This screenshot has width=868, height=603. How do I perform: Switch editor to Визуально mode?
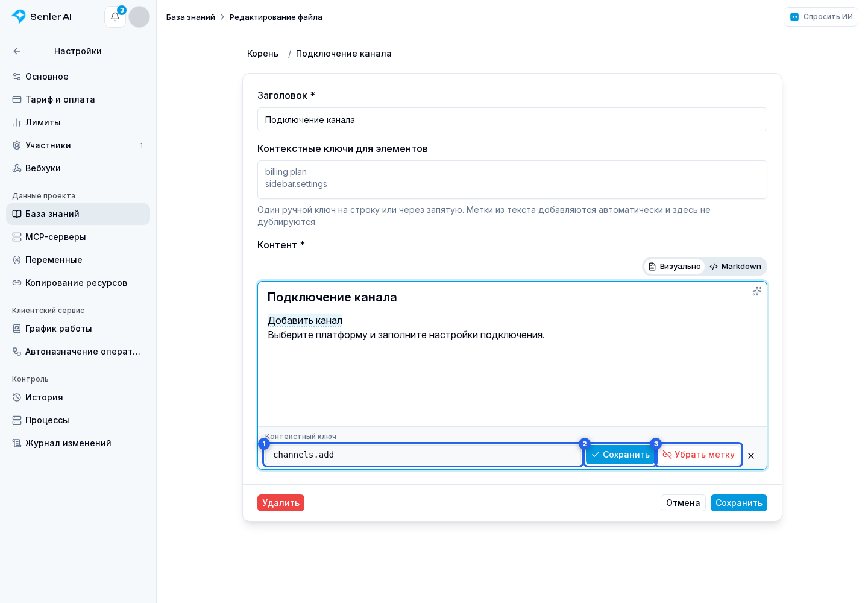coord(675,267)
